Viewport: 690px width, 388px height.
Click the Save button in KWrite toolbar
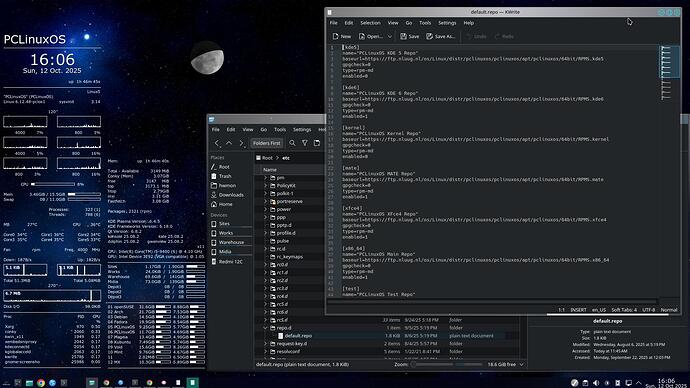pos(410,37)
